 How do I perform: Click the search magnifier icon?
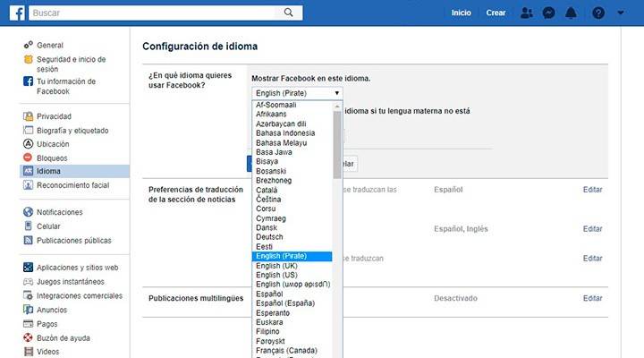[x=288, y=13]
